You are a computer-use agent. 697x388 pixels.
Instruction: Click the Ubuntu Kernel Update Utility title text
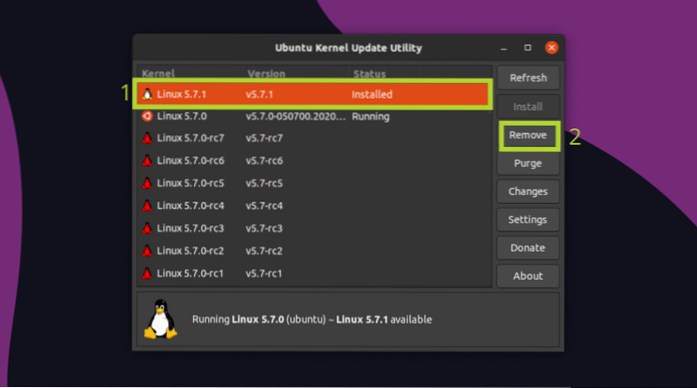348,48
